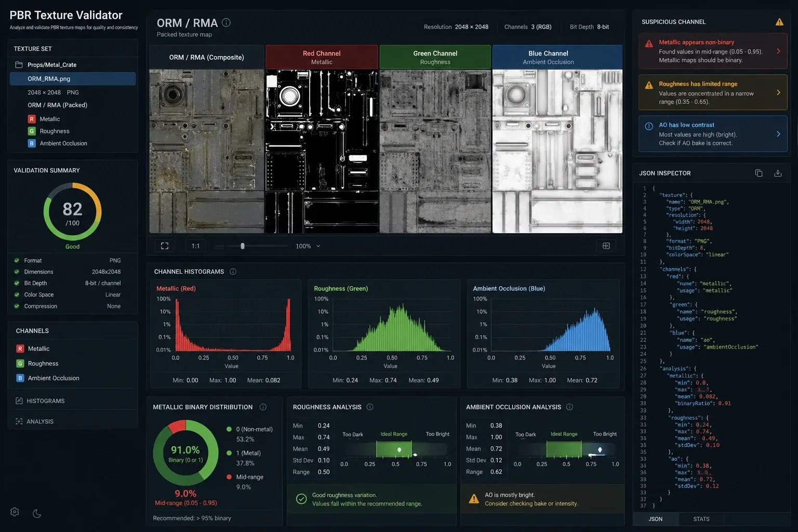The width and height of the screenshot is (798, 532).
Task: Expand the Roughness has limited range warning
Action: pyautogui.click(x=778, y=92)
